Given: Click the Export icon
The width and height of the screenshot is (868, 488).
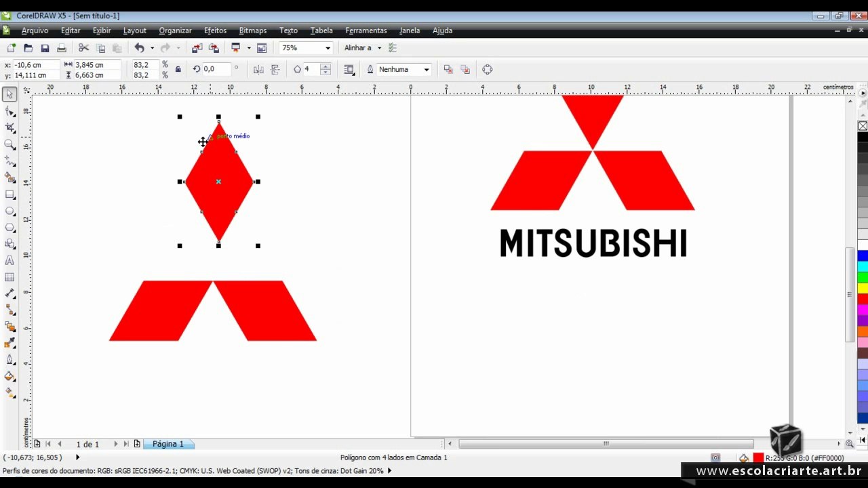Looking at the screenshot, I should tap(214, 48).
